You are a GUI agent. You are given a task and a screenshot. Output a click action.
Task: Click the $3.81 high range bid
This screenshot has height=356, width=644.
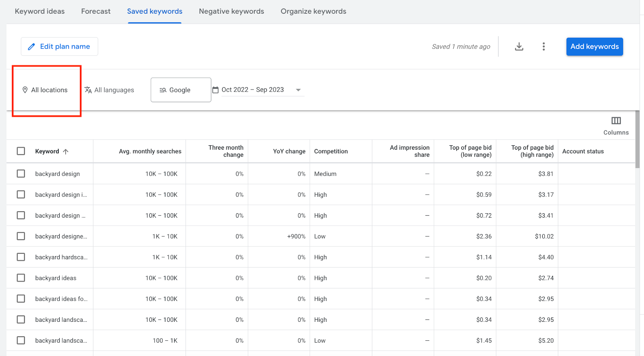coord(546,174)
